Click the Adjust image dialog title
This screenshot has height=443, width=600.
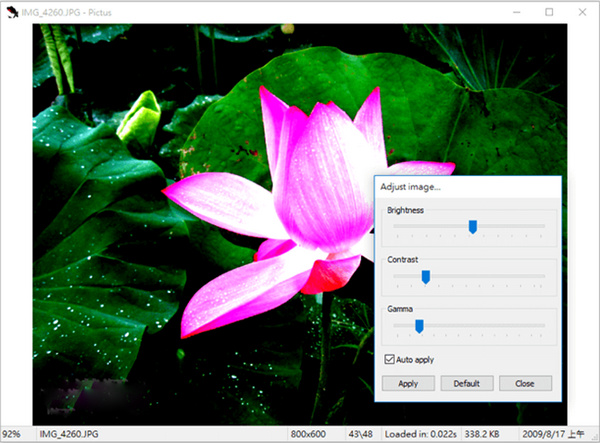click(x=410, y=187)
